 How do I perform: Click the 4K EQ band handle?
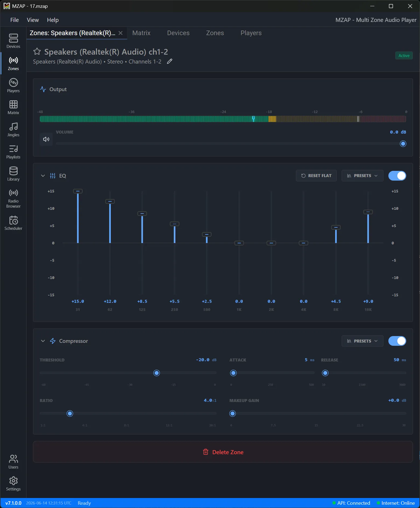[x=304, y=243]
